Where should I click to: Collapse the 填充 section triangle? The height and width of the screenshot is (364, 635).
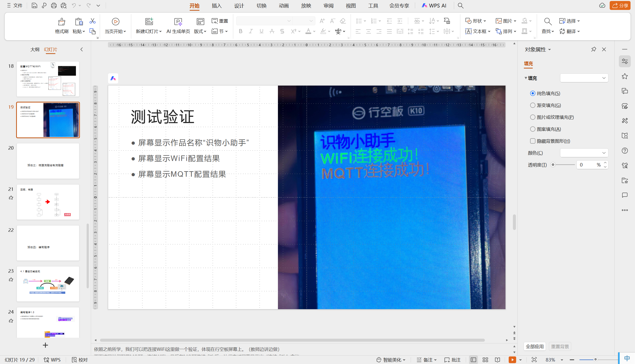coord(526,78)
